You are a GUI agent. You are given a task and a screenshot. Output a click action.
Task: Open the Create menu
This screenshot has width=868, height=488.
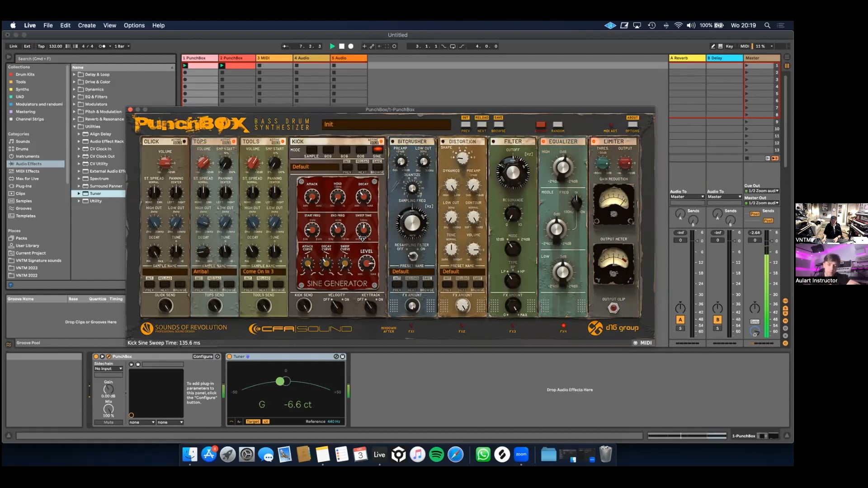(x=87, y=25)
